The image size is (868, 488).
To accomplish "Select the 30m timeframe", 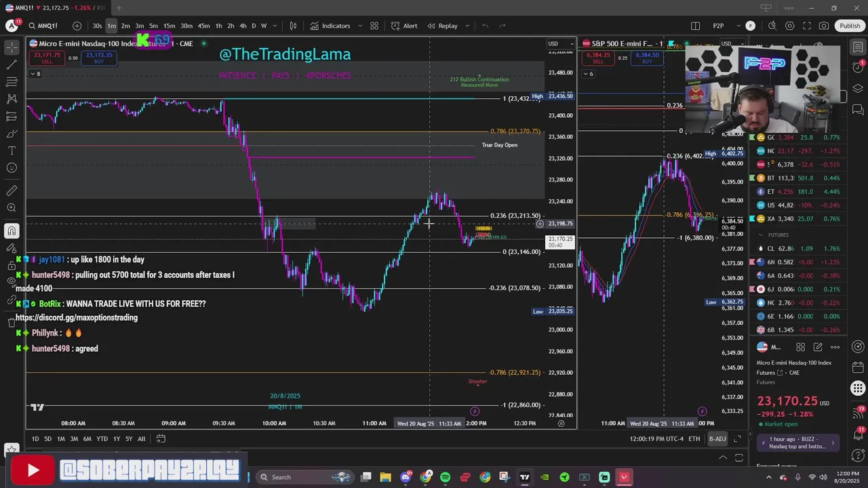I will (186, 26).
